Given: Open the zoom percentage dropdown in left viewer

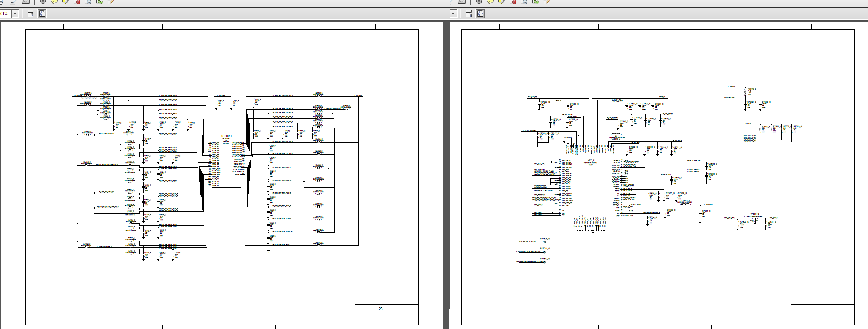Looking at the screenshot, I should click(15, 14).
